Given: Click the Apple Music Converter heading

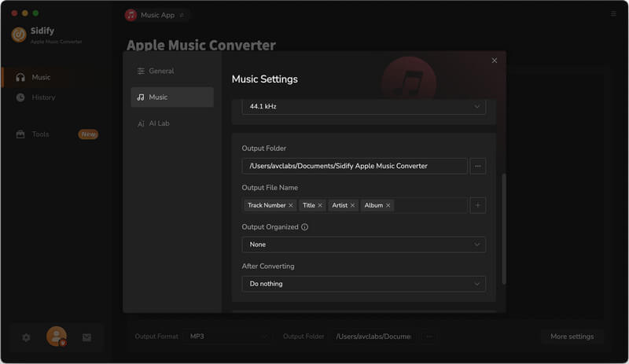Looking at the screenshot, I should (201, 45).
